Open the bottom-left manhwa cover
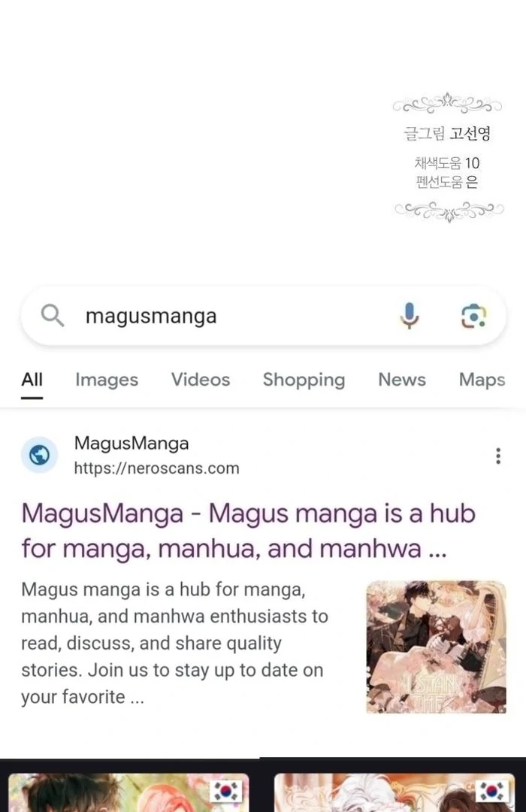The height and width of the screenshot is (812, 526). [129, 792]
